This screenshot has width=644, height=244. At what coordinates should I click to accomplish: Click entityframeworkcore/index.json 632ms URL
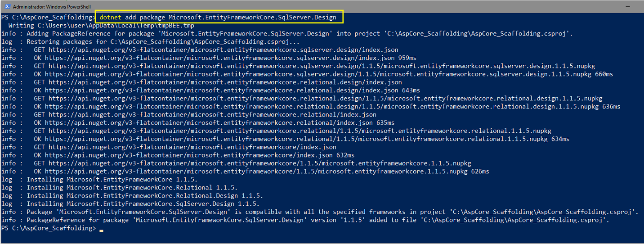pos(200,155)
